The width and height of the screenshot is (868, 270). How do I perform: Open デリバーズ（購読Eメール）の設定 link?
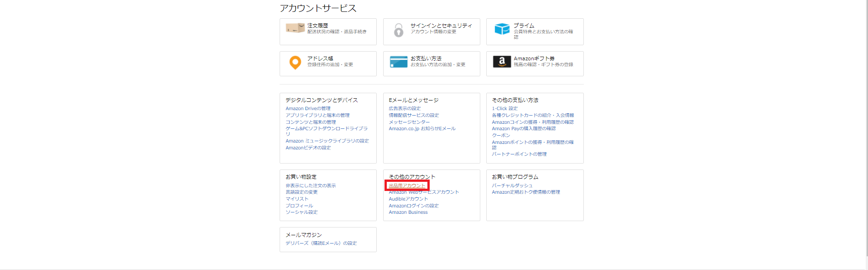321,244
